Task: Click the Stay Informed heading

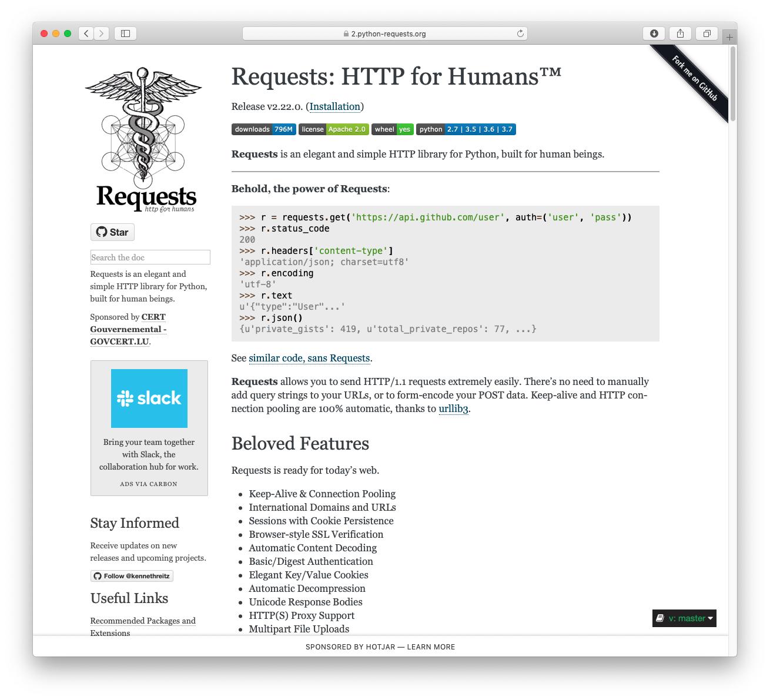Action: coord(135,523)
